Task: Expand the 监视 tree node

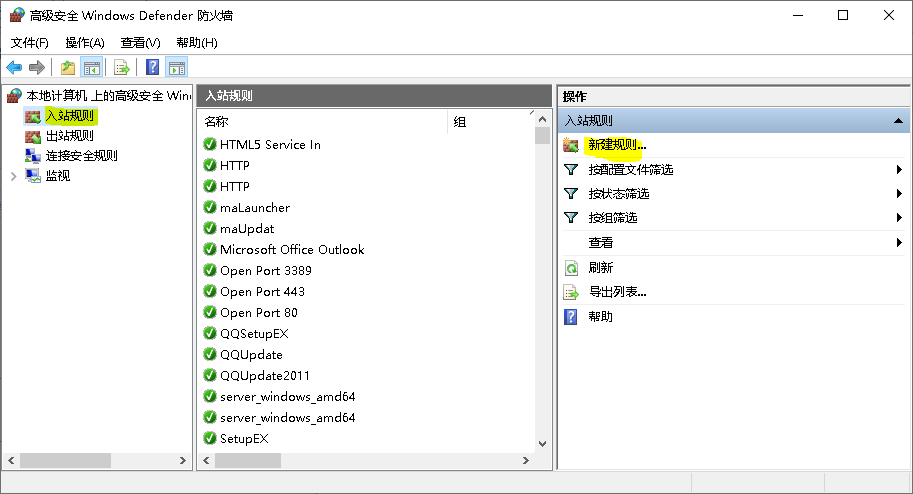Action: 13,176
